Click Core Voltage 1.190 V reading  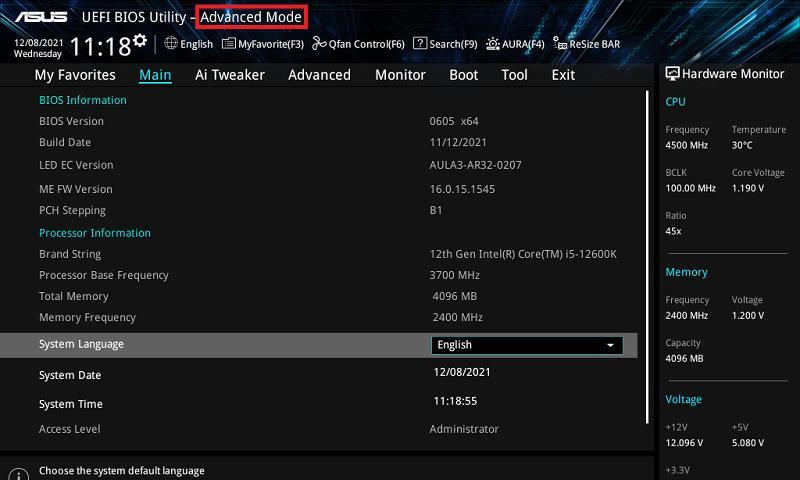(x=748, y=188)
